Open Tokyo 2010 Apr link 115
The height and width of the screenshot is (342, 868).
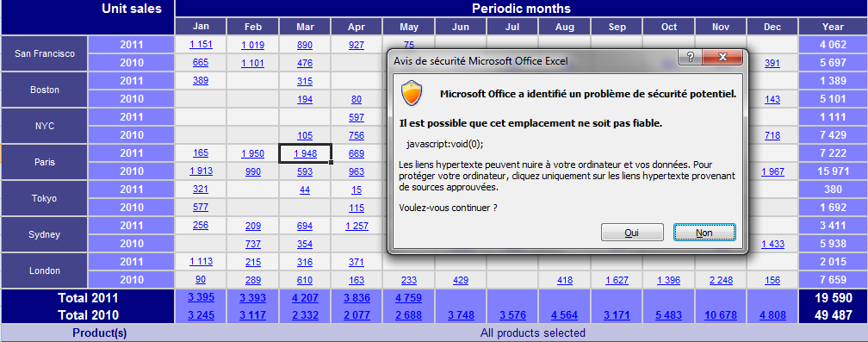point(356,208)
